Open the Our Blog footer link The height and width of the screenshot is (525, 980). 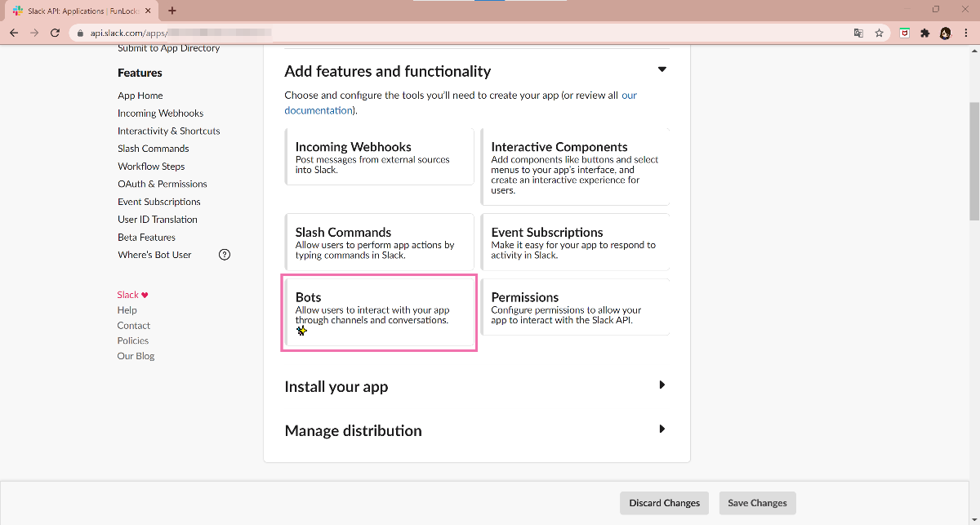[x=136, y=356]
